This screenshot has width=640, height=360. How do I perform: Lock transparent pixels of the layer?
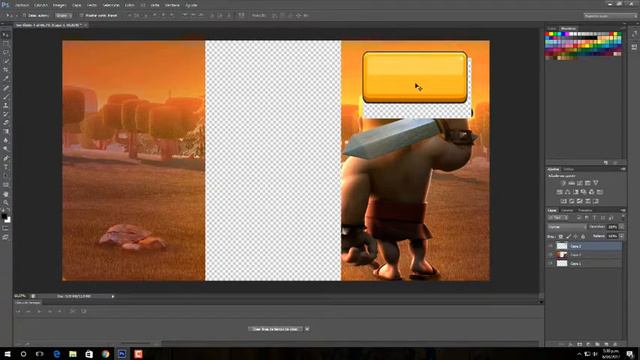560,236
